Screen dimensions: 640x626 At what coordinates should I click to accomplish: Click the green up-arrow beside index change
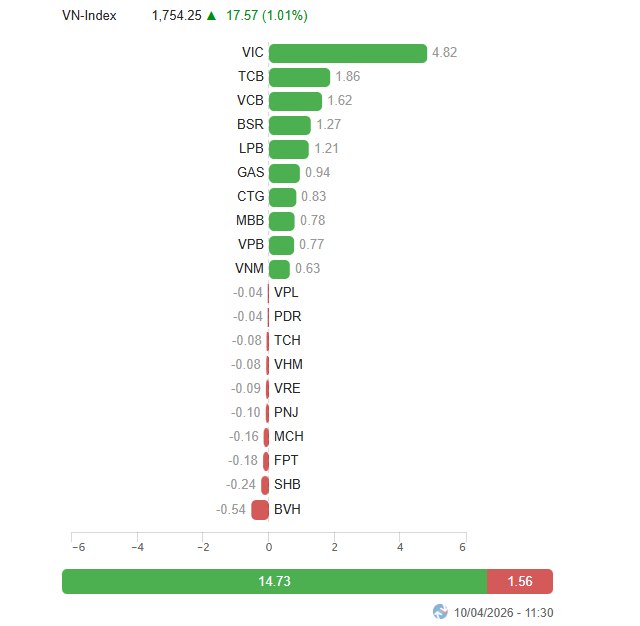[211, 16]
